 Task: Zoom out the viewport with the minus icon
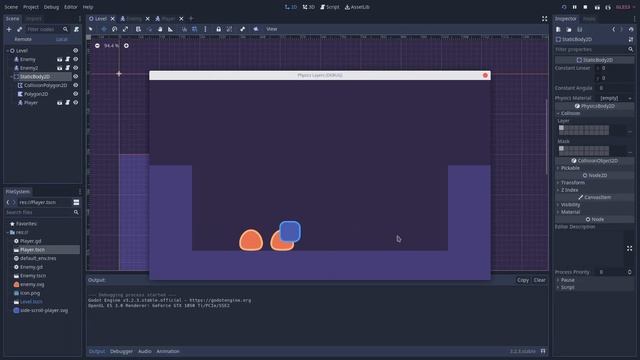click(x=97, y=46)
